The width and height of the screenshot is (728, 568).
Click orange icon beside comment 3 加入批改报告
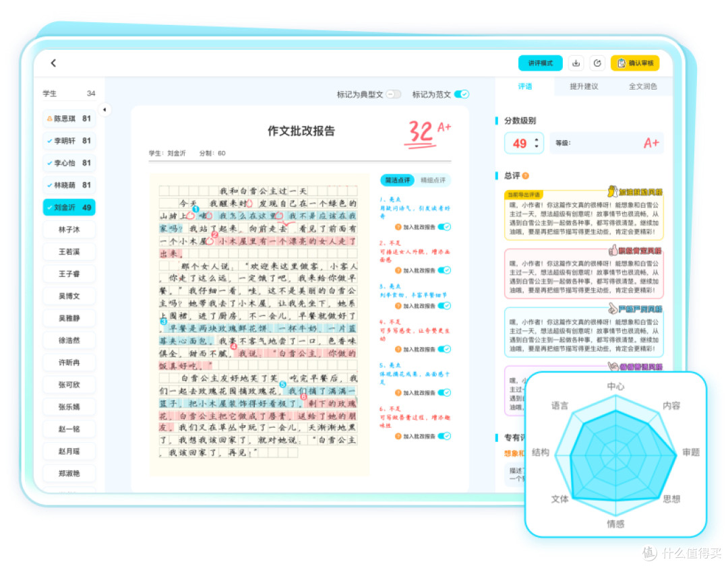coord(398,306)
